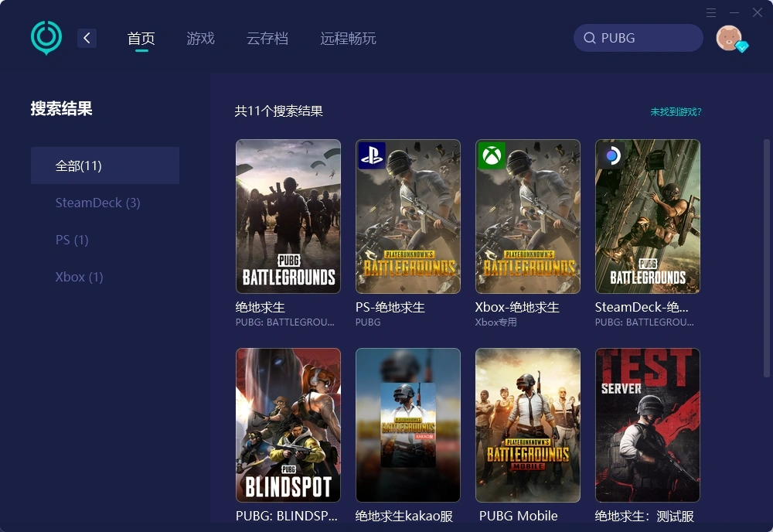Click the magnifier icon in search box
The image size is (773, 532).
pos(589,38)
